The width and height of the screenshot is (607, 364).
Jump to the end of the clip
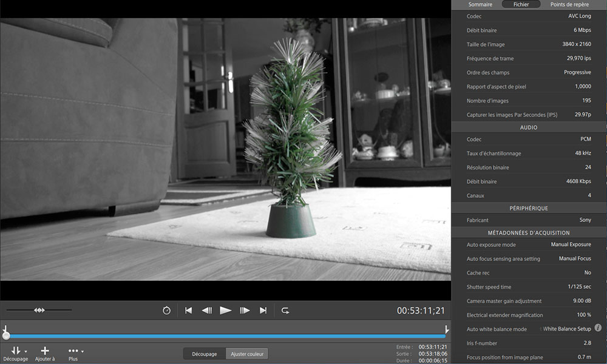click(263, 311)
